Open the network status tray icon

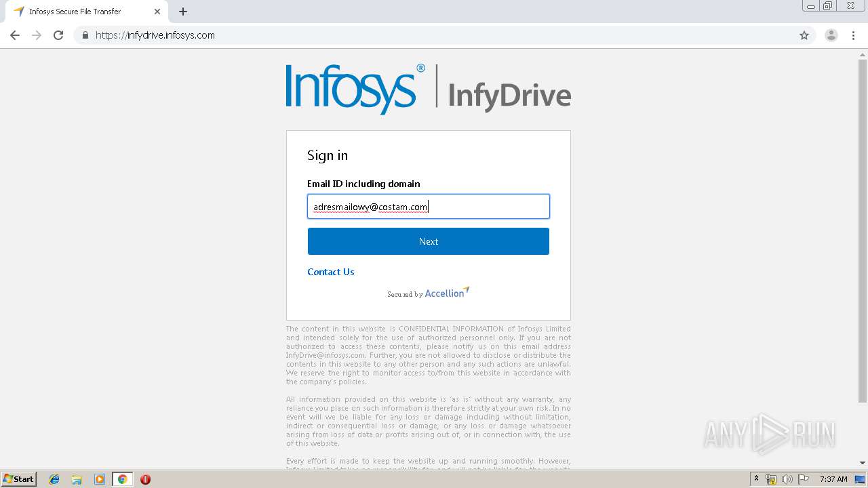pos(771,479)
